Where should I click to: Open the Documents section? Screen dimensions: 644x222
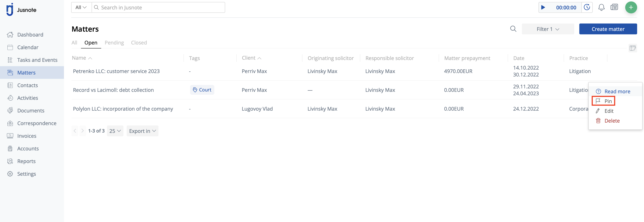click(31, 110)
